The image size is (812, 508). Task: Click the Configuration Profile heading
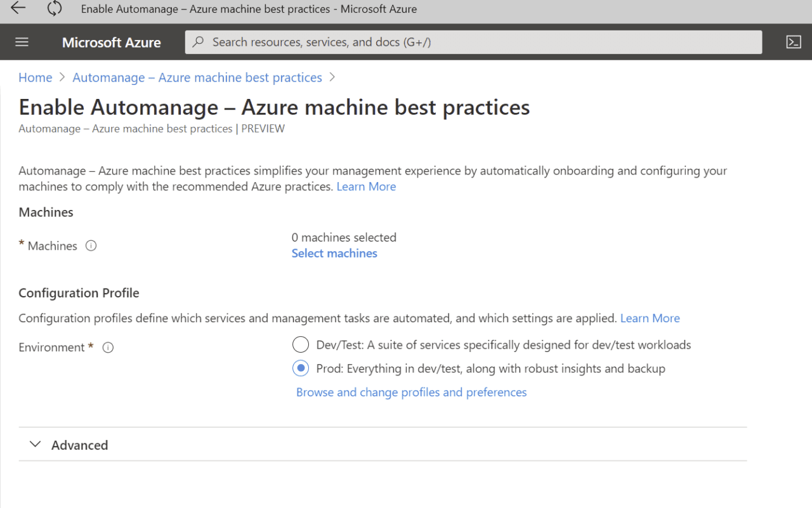point(79,293)
